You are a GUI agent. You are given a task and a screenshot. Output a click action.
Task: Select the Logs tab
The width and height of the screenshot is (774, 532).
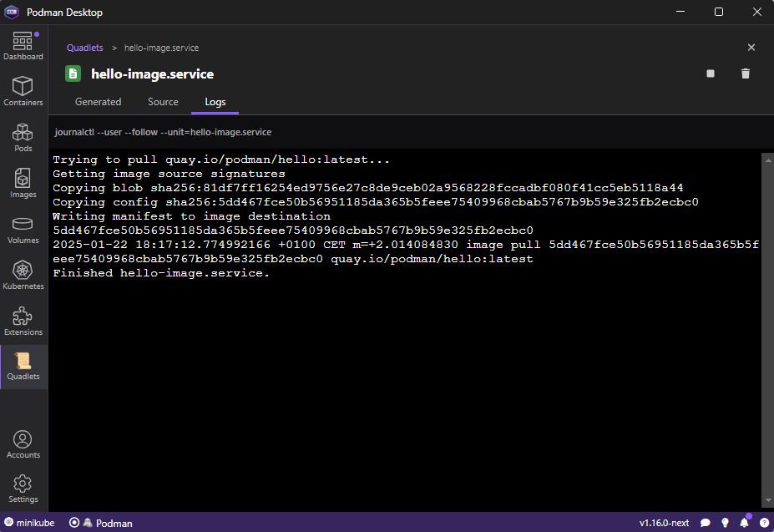pos(215,102)
